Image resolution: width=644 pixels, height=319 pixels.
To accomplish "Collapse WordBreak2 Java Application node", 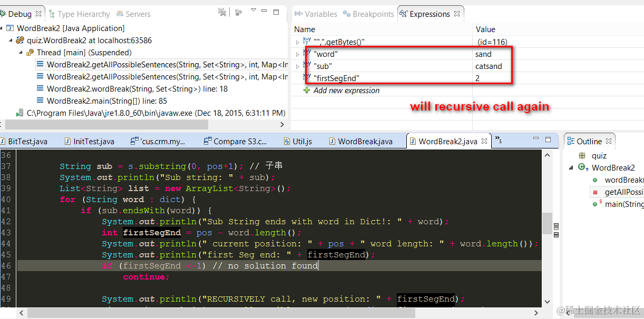I will pos(2,28).
